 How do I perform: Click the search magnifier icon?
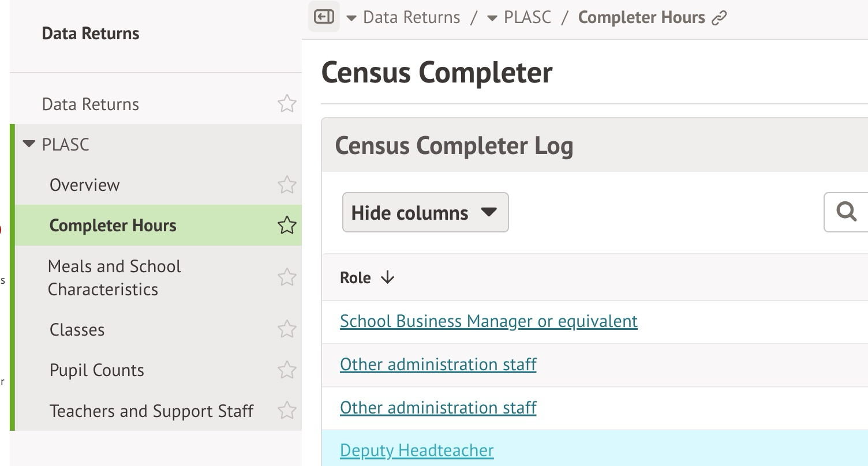point(847,212)
